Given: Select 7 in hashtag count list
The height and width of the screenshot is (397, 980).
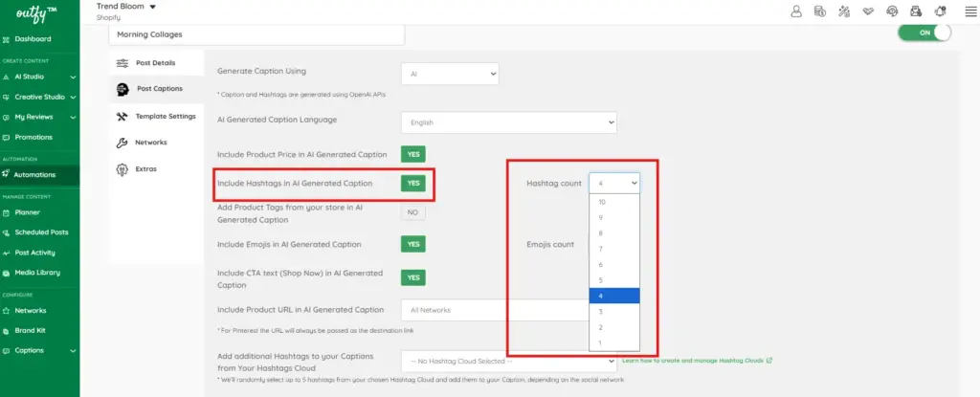Looking at the screenshot, I should (614, 249).
